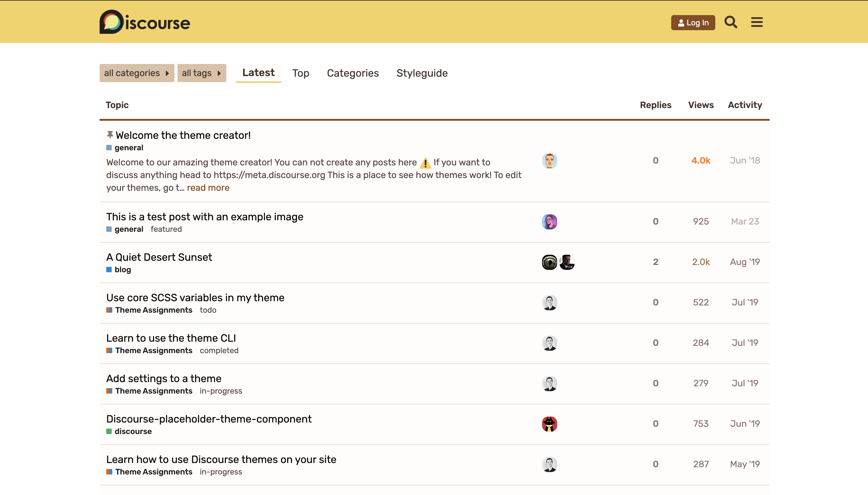Viewport: 868px width, 495px height.
Task: Sort topics by Activity column
Action: pyautogui.click(x=745, y=105)
